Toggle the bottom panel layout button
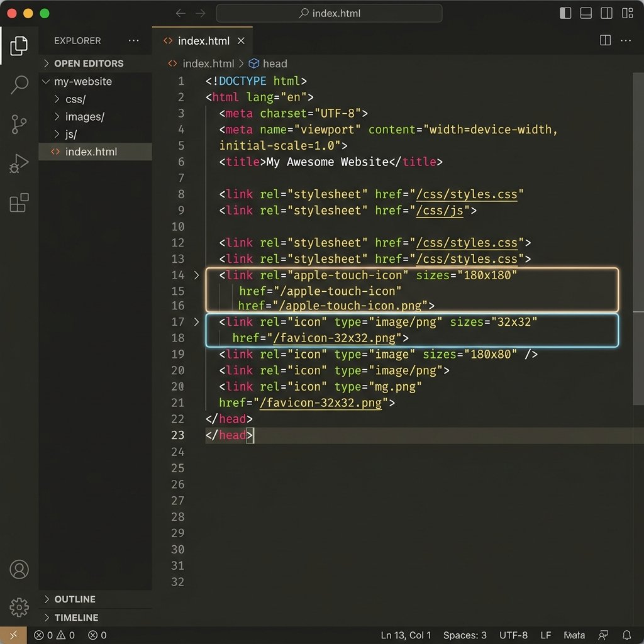Screen dimensions: 644x644 tap(586, 13)
